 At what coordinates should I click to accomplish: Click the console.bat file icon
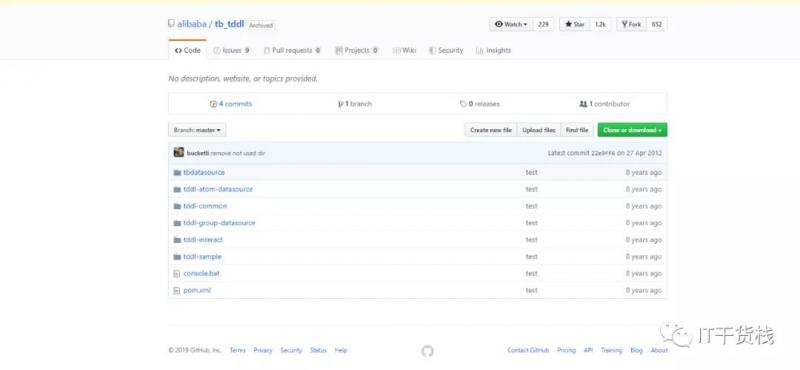tap(177, 274)
